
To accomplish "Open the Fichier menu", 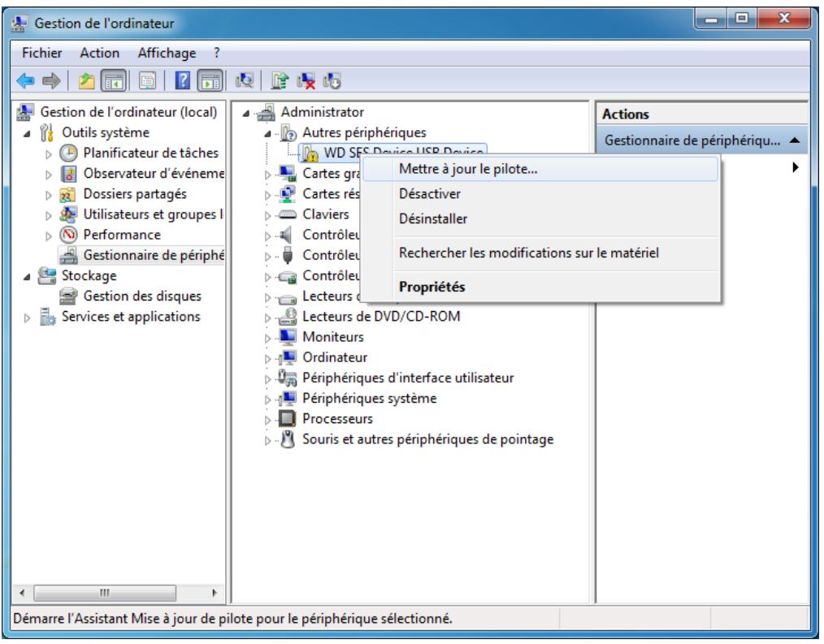I will pyautogui.click(x=41, y=53).
